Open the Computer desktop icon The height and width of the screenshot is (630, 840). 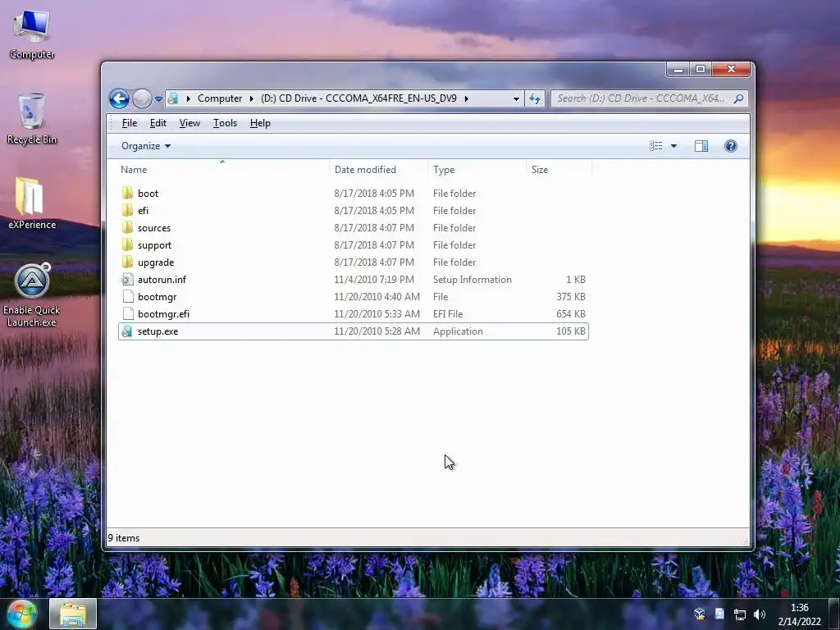pos(32,34)
